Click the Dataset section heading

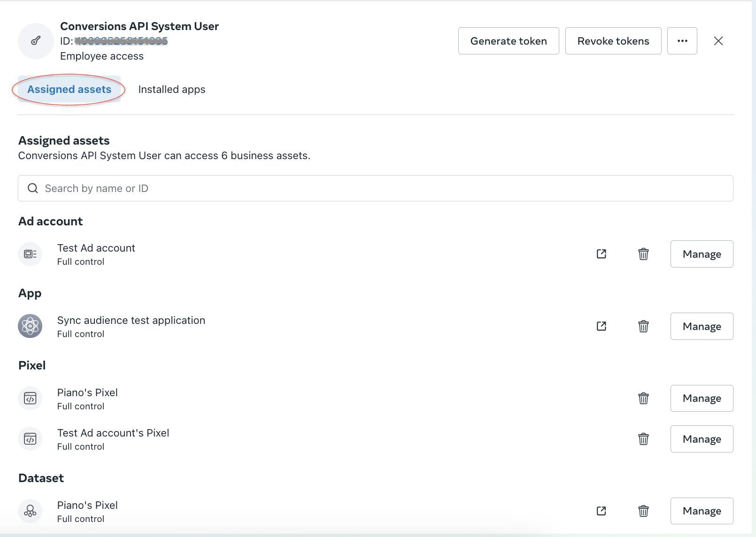pos(41,478)
